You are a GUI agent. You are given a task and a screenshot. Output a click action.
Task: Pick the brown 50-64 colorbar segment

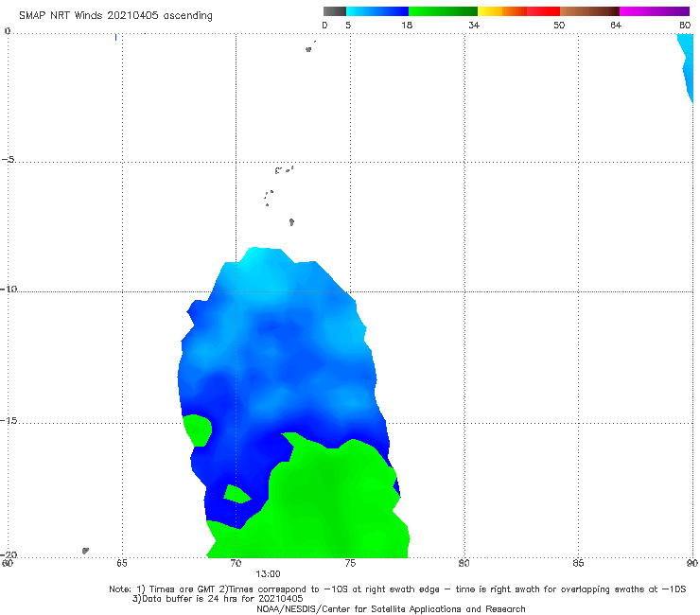pyautogui.click(x=589, y=11)
